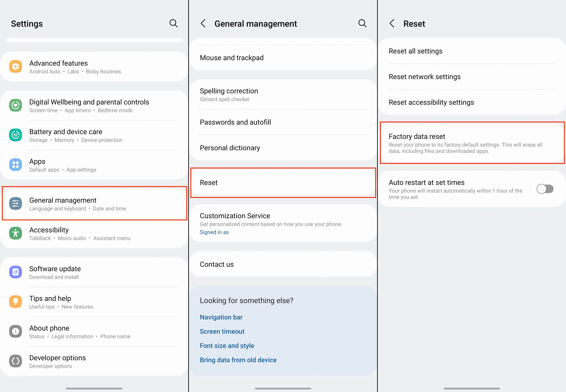Screen dimensions: 566x392
Task: Tap Bring data from old device link
Action: pyautogui.click(x=238, y=360)
